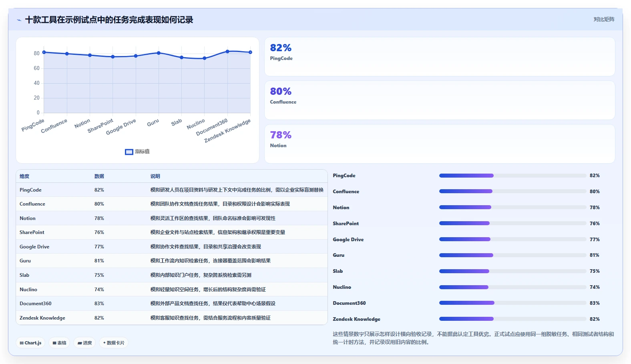Select the Chart.js chip

tap(31, 343)
